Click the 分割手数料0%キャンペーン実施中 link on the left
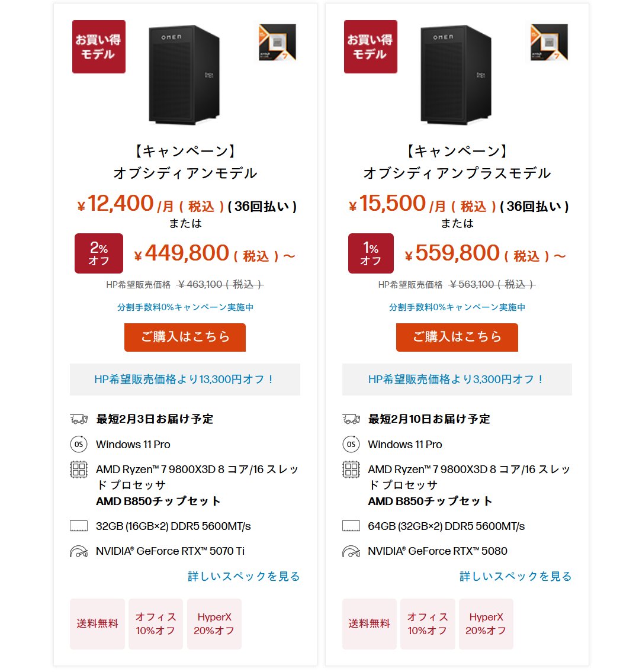Screen dimensions: 636x672 pos(185,307)
